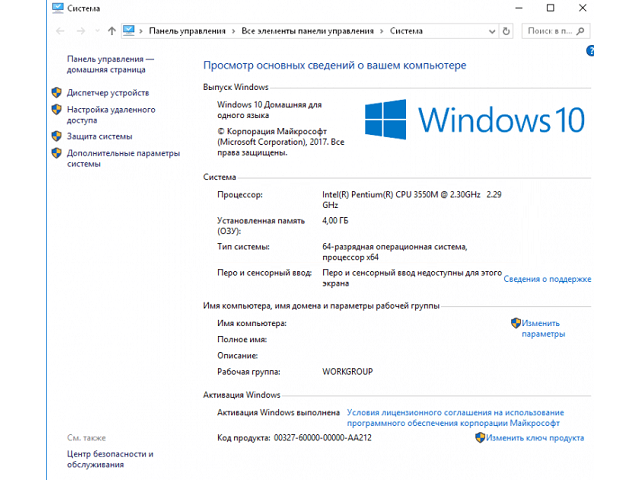Screen dimensions: 640x480
Task: Click Изменить ключ продукта link
Action: (x=535, y=438)
